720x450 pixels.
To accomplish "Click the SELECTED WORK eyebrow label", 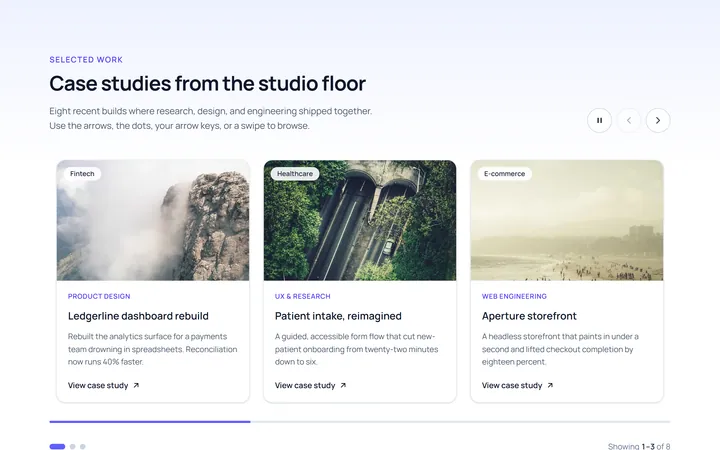I will click(x=86, y=60).
